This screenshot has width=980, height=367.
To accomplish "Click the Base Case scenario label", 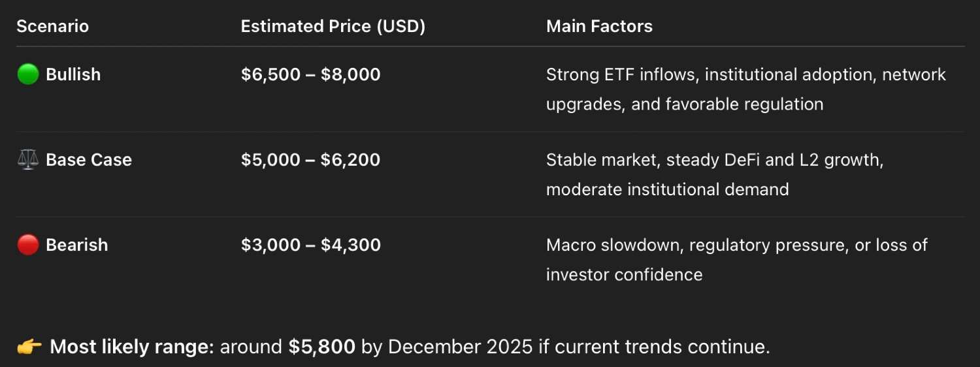I will pyautogui.click(x=89, y=160).
